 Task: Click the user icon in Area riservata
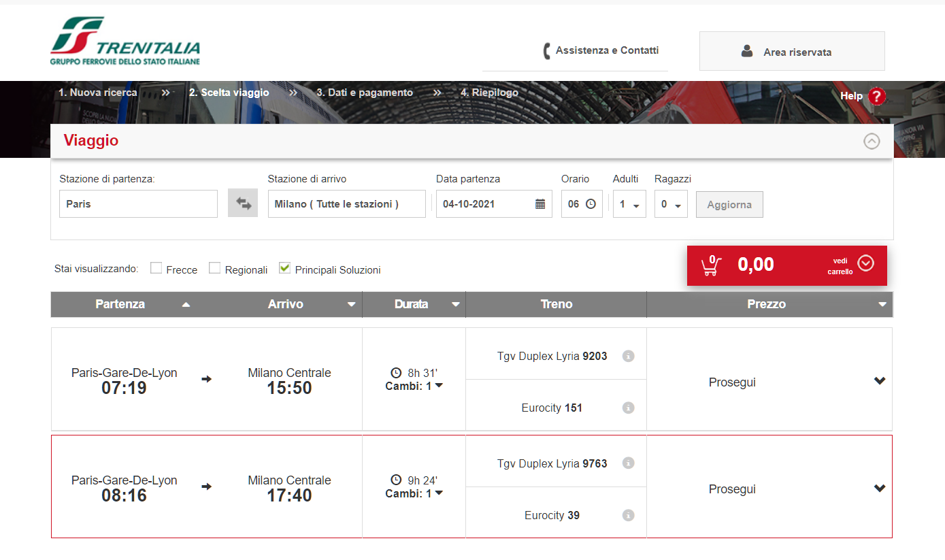tap(747, 51)
